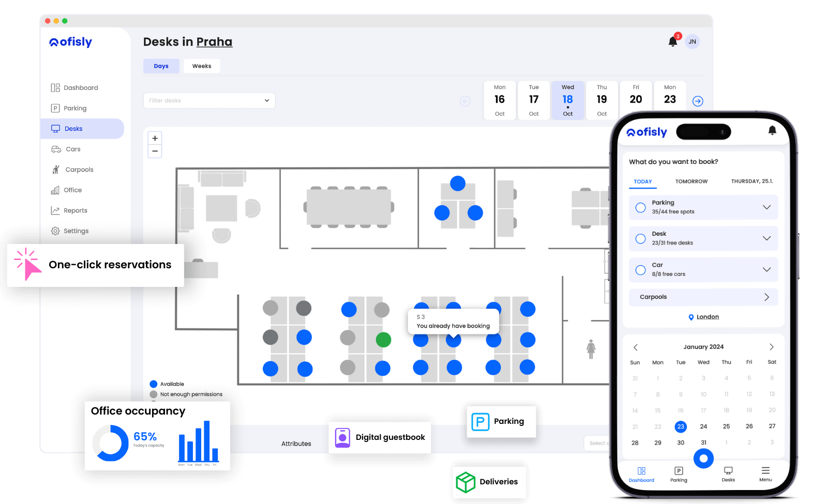
Task: Expand the Desk booking row chevron
Action: pos(767,238)
